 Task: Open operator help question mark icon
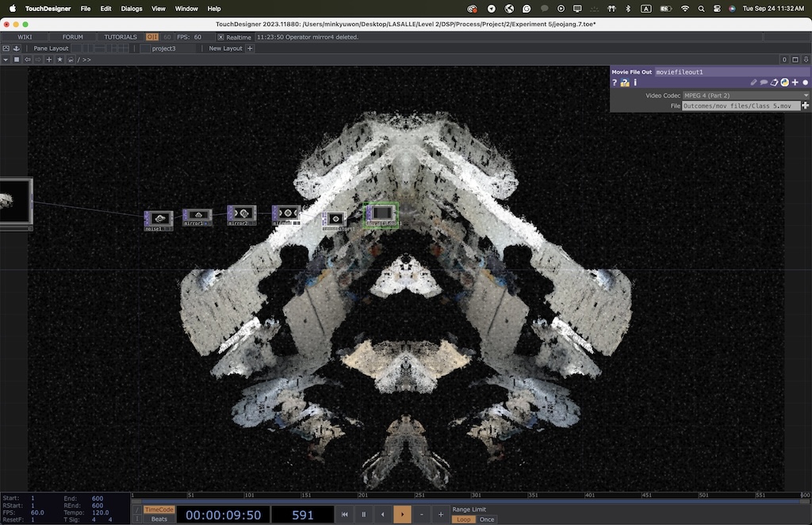coord(615,82)
